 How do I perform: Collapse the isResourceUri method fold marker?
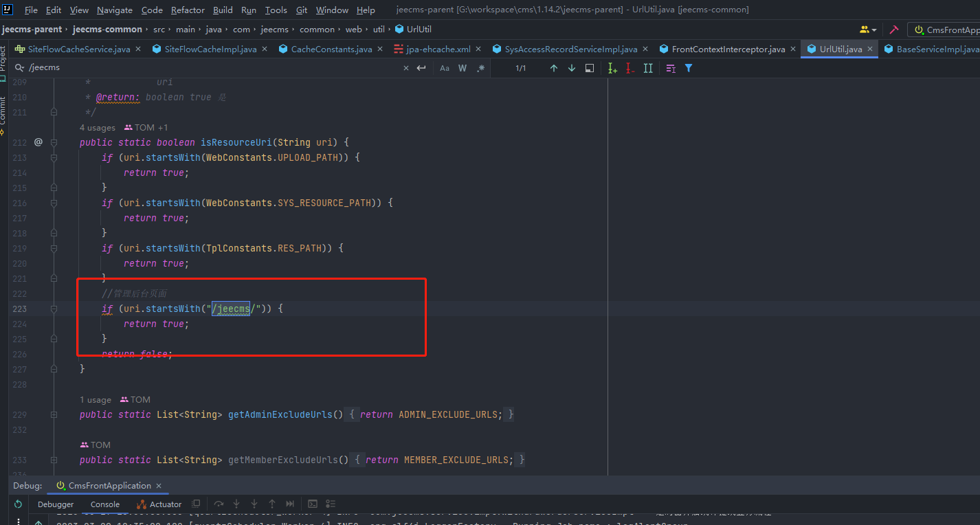coord(54,142)
